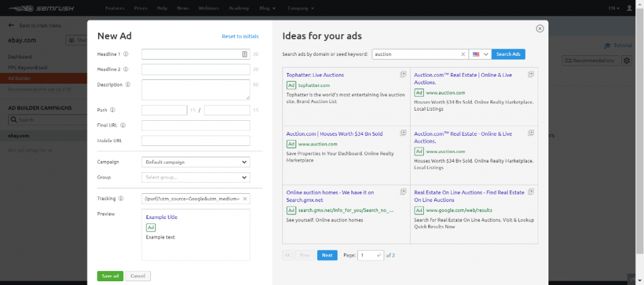Open the EN language dropdown
644x285 pixels.
614,8
